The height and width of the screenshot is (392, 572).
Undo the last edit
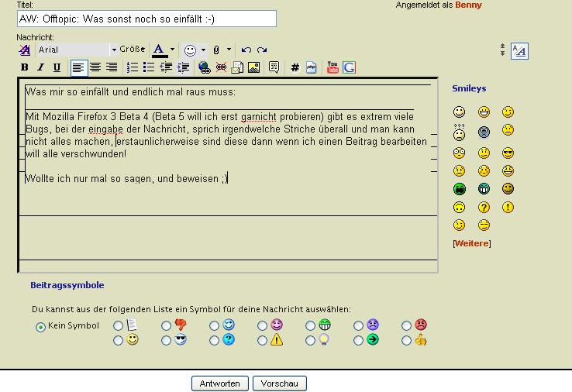click(x=246, y=50)
